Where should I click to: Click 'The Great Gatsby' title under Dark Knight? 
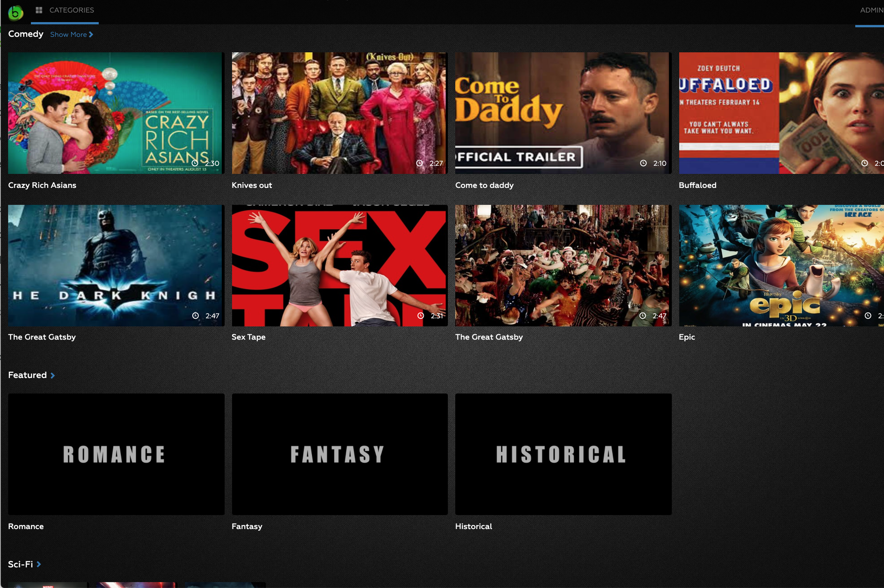pyautogui.click(x=42, y=337)
